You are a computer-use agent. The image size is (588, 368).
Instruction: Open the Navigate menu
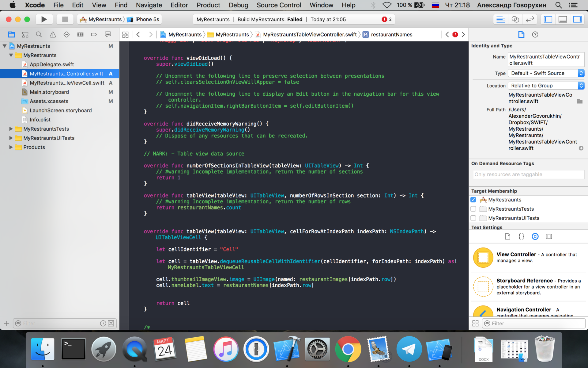149,5
